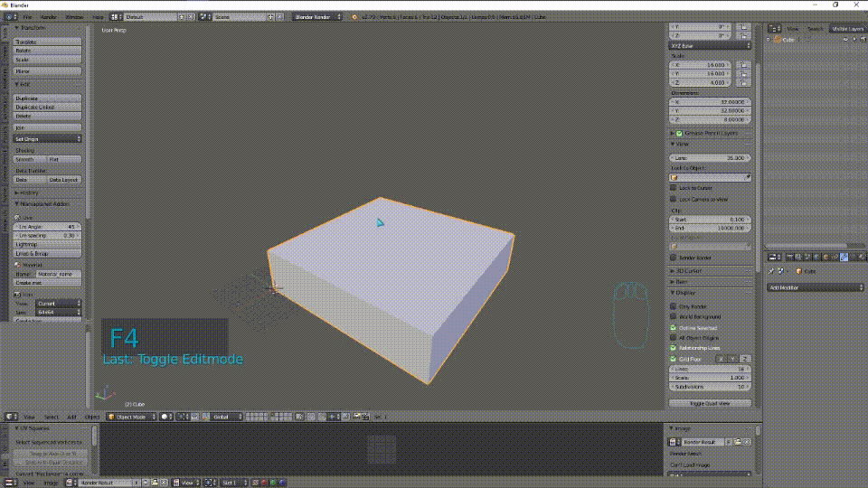The height and width of the screenshot is (488, 868).
Task: Click the UV image editor type icon
Action: point(9,483)
